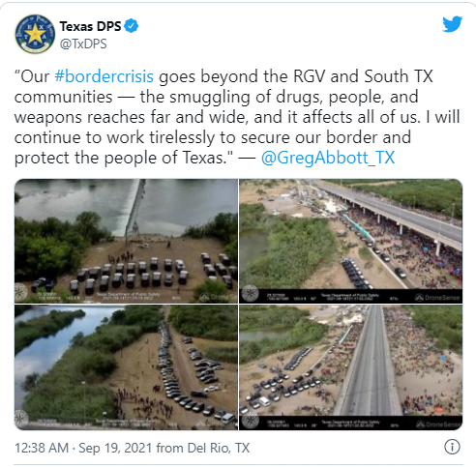
Task: Open the Texas DPS display name
Action: (x=90, y=26)
